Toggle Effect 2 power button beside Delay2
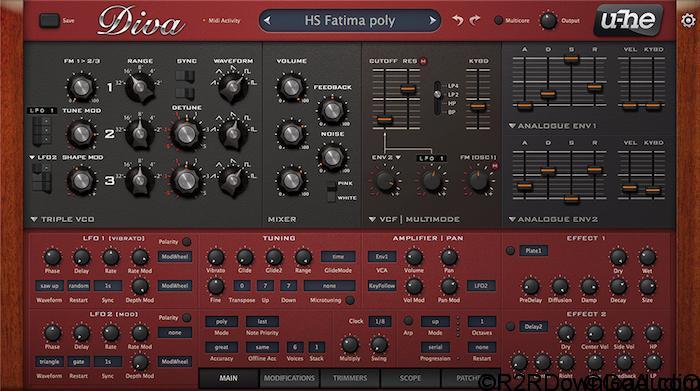The image size is (700, 391). 510,326
